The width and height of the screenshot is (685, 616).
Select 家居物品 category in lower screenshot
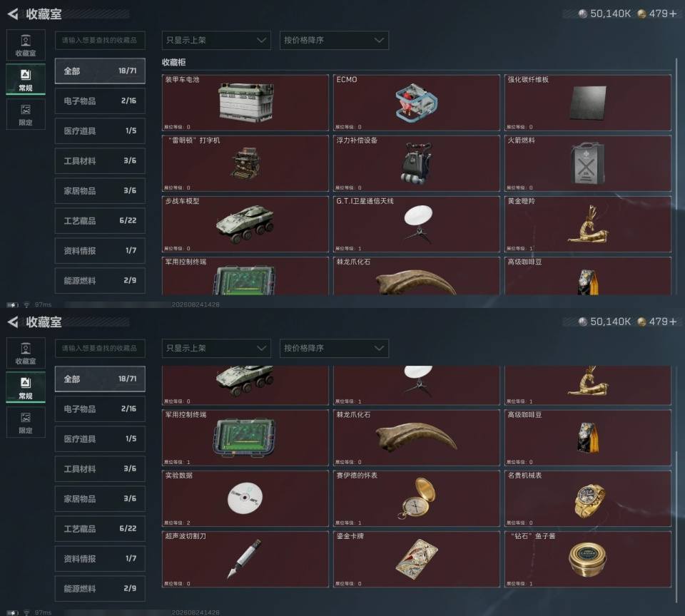tap(100, 498)
